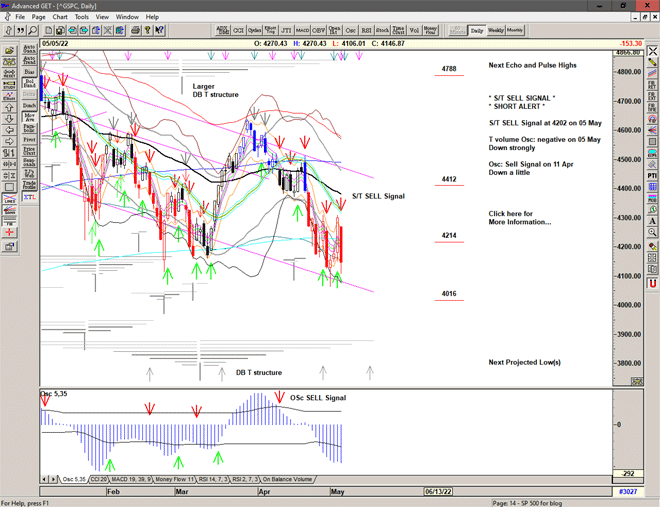Viewport: 660px width, 507px height.
Task: Open the Chart menu
Action: pos(60,17)
